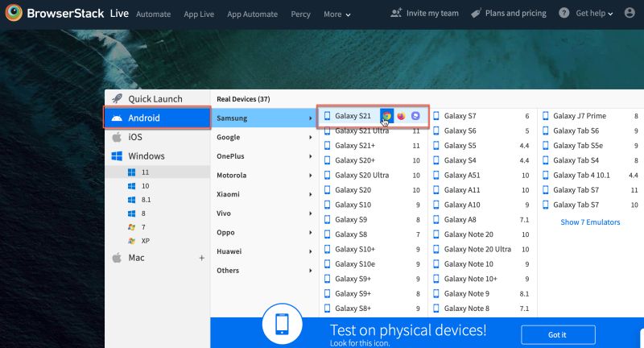The width and height of the screenshot is (644, 348).
Task: Click the Quick Launch rocket icon
Action: [117, 98]
